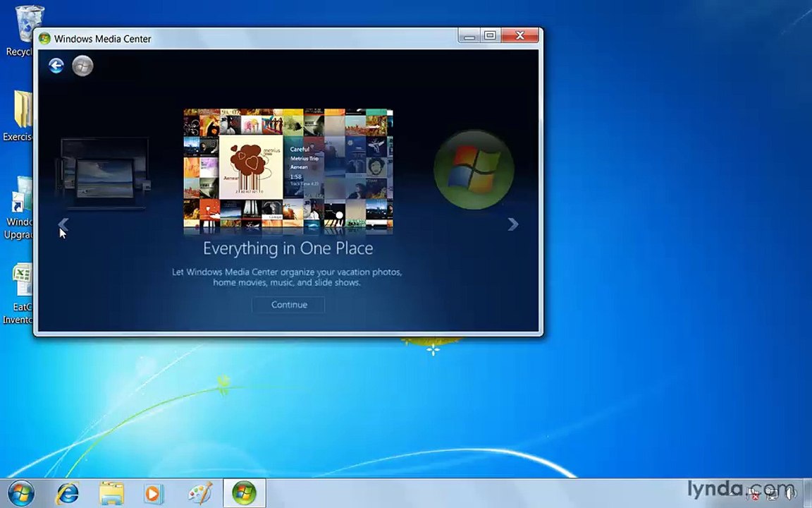Click the Continue button

[x=288, y=305]
